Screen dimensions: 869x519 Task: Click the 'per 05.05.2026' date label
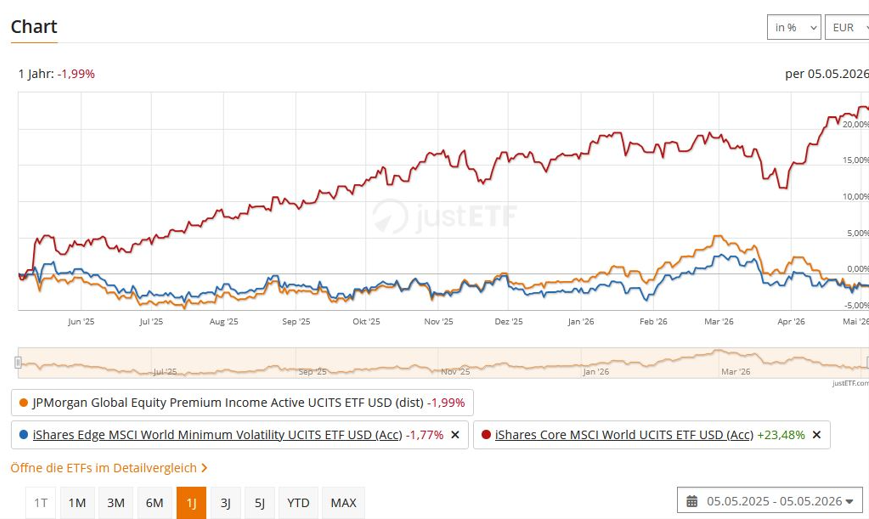point(826,74)
